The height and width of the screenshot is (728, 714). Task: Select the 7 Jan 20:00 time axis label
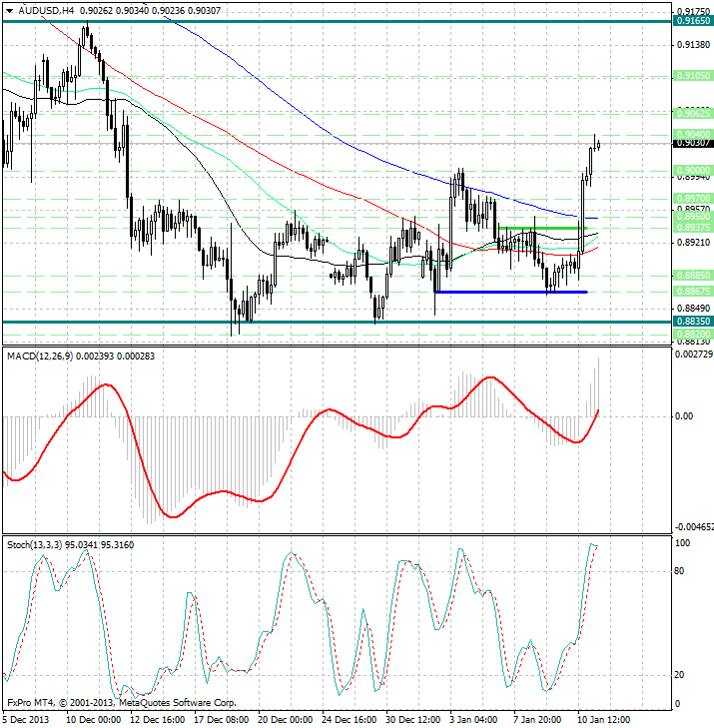pyautogui.click(x=538, y=720)
